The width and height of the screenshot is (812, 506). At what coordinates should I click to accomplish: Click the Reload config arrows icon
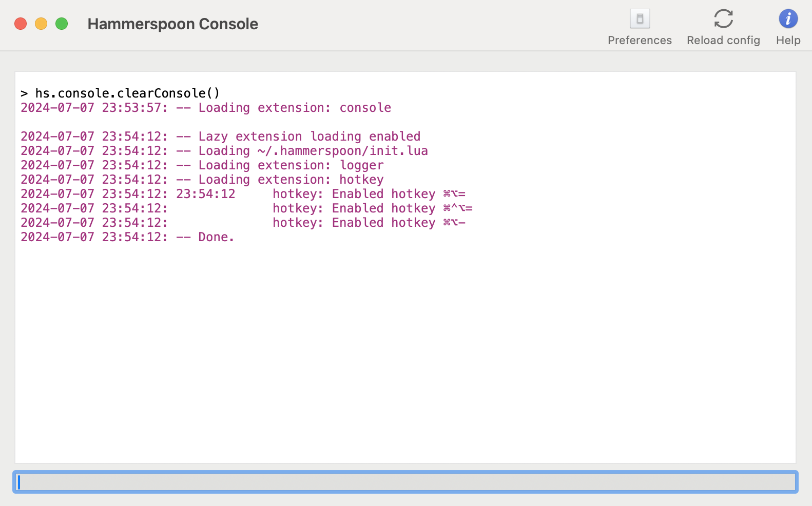[723, 19]
